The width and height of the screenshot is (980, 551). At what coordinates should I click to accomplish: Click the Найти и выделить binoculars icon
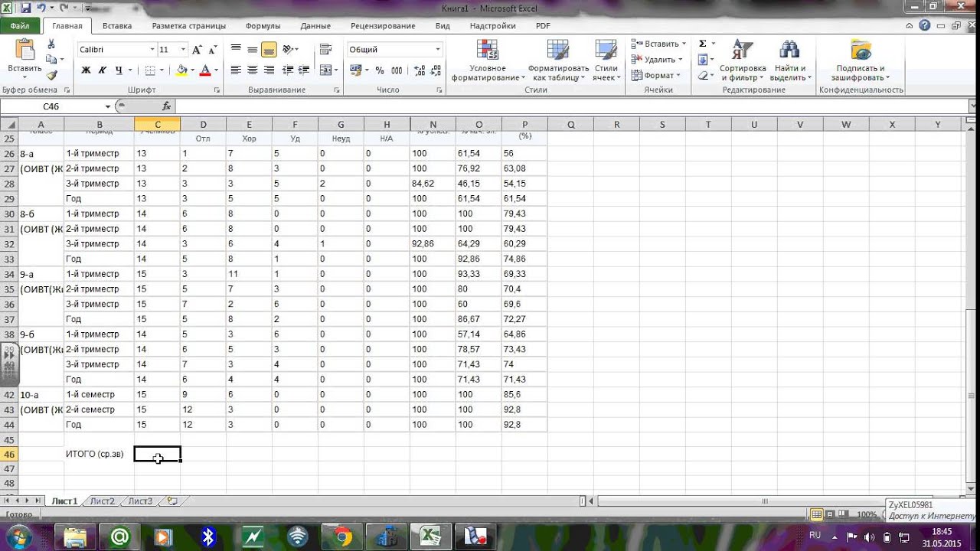point(789,51)
